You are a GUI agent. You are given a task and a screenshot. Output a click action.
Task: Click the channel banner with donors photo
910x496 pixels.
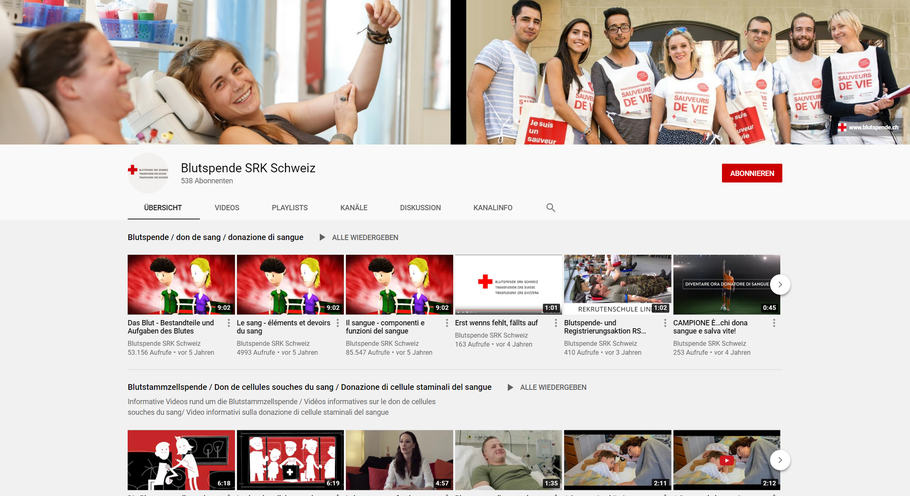455,72
